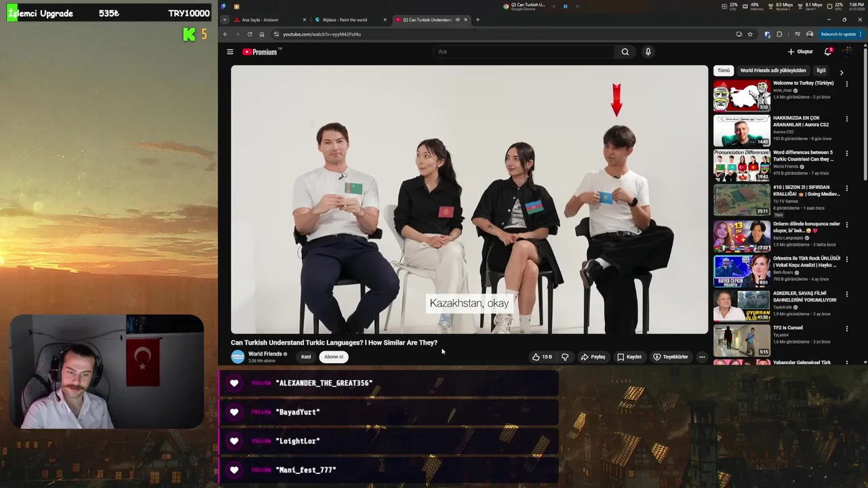Viewport: 868px width, 488px height.
Task: Focus the YouTube Ara search field
Action: click(x=524, y=52)
